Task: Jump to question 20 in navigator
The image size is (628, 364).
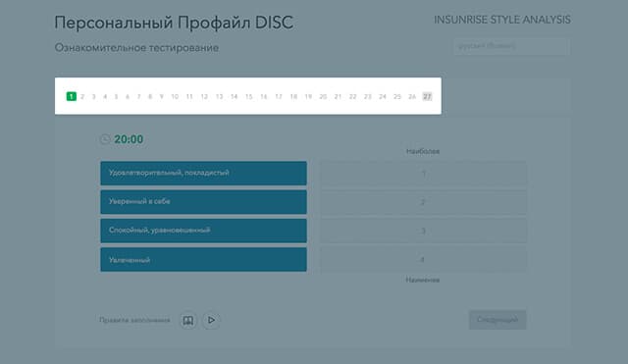Action: click(x=323, y=96)
